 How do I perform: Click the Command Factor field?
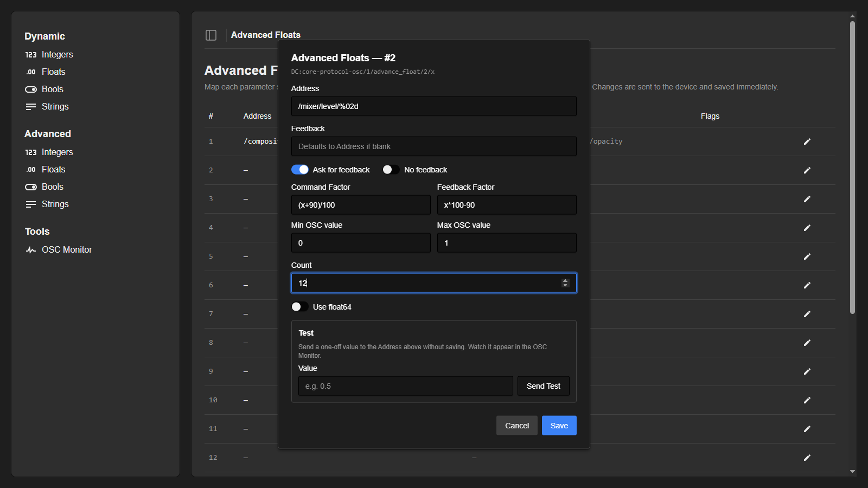click(361, 205)
